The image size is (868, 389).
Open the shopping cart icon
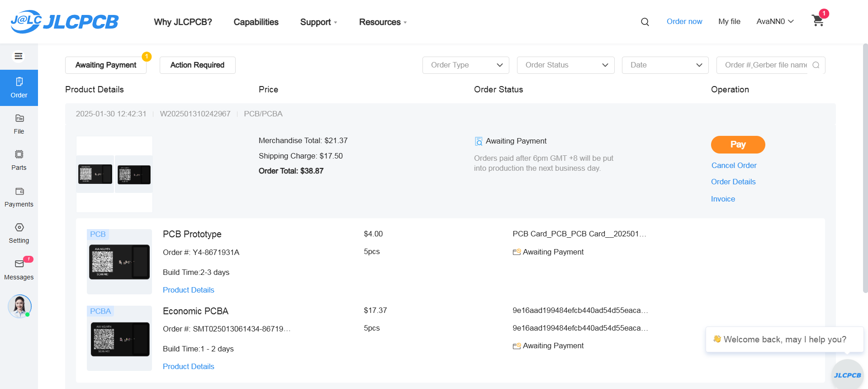point(818,21)
